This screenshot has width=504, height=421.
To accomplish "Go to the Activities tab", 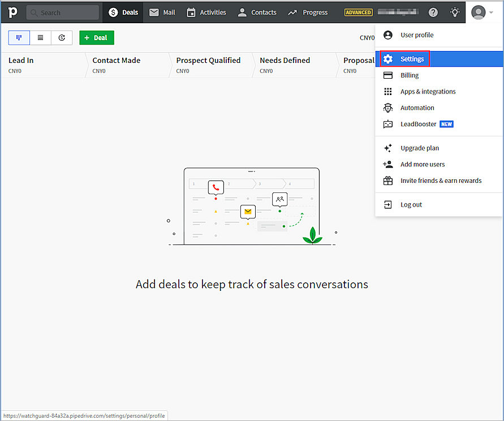I will pos(206,12).
